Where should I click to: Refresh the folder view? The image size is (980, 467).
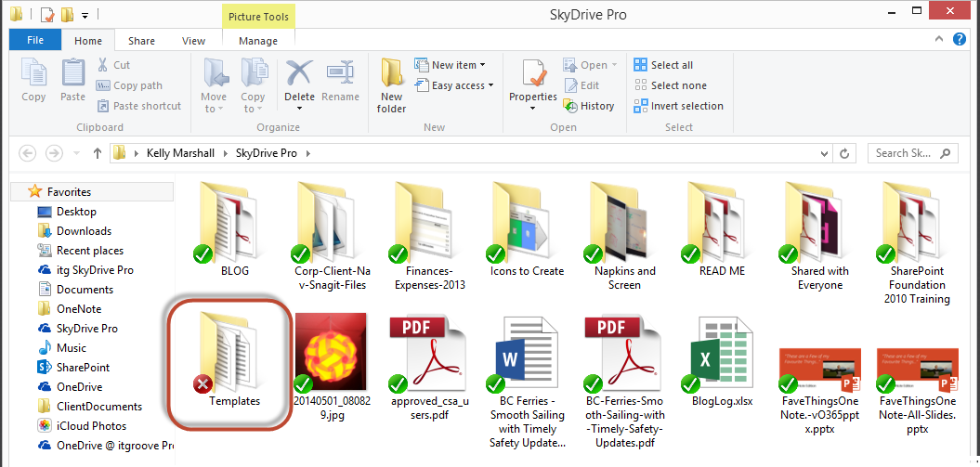tap(845, 153)
